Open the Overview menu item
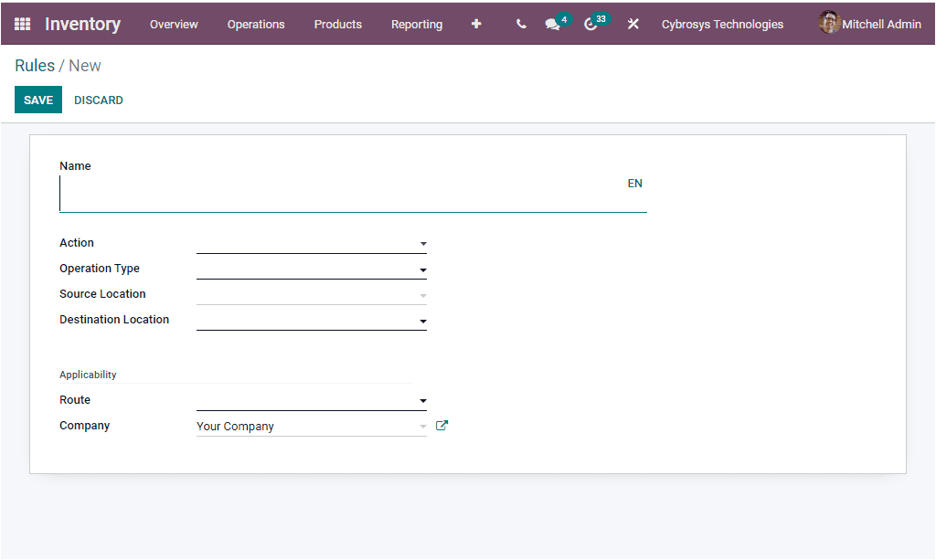936x560 pixels. [x=174, y=25]
